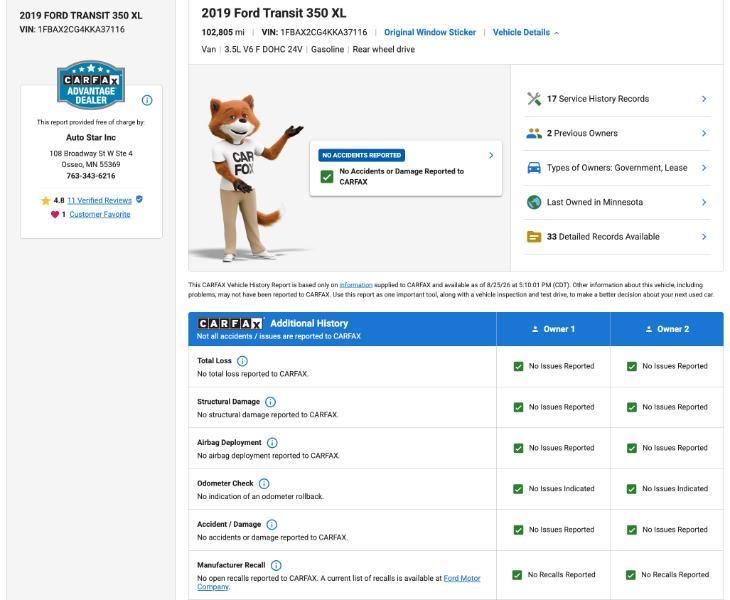Click the Vehicle Details link
The width and height of the screenshot is (730, 600).
tap(521, 32)
